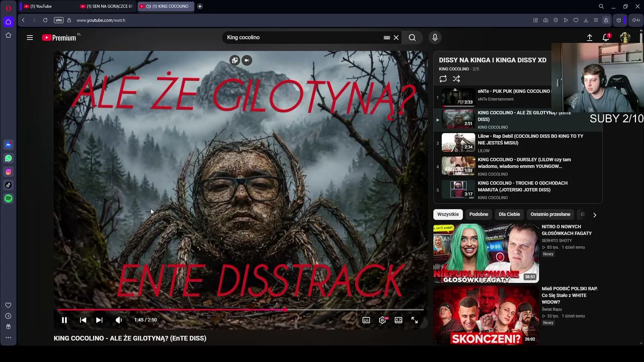Go back to the previous page

[23, 20]
